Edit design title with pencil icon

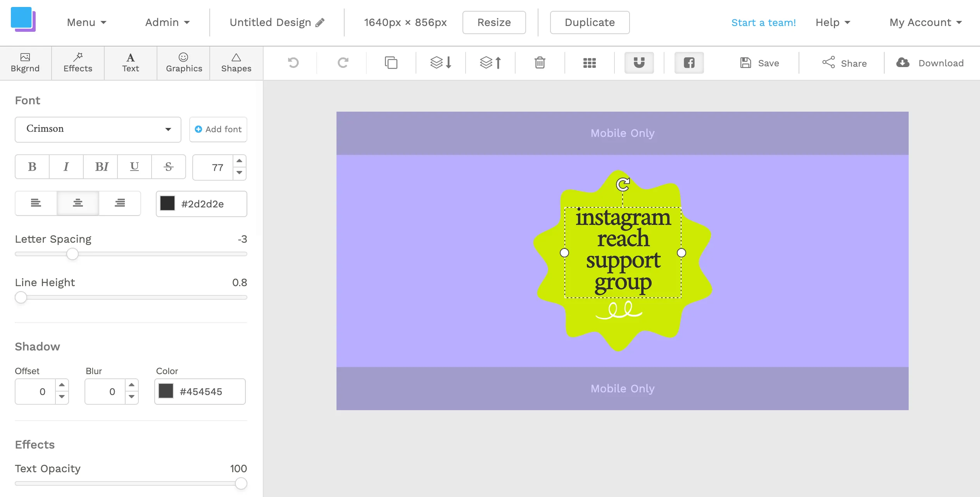[x=320, y=22]
